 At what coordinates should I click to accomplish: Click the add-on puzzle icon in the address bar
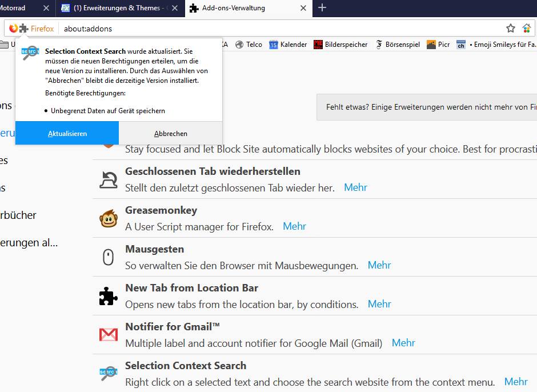(x=23, y=28)
